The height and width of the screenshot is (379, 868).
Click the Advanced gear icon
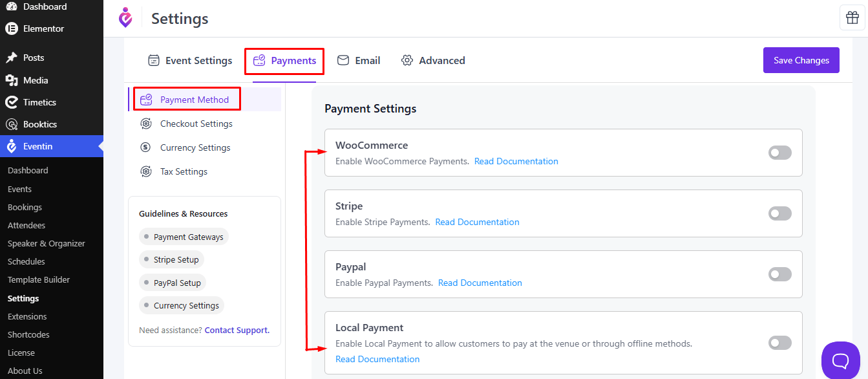(x=407, y=60)
